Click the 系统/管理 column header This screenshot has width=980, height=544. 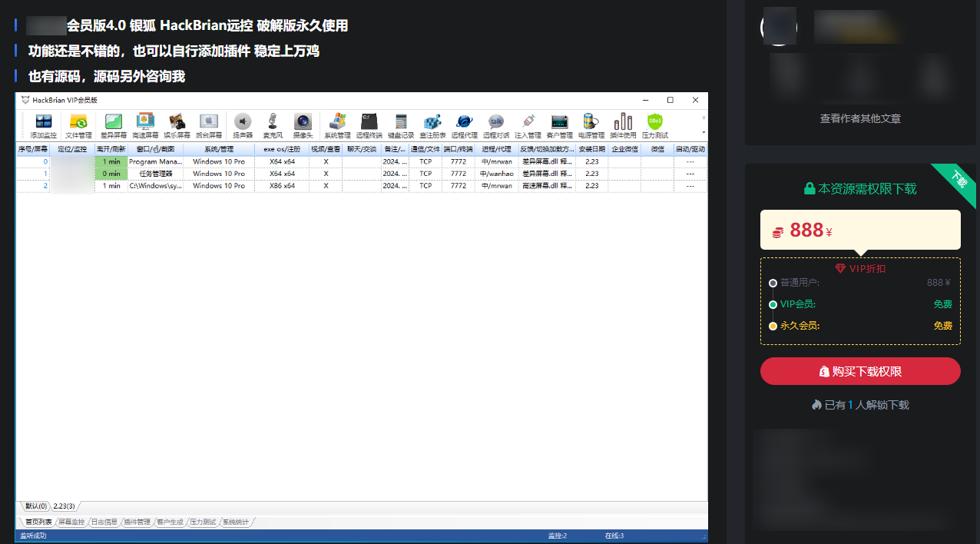click(x=219, y=149)
